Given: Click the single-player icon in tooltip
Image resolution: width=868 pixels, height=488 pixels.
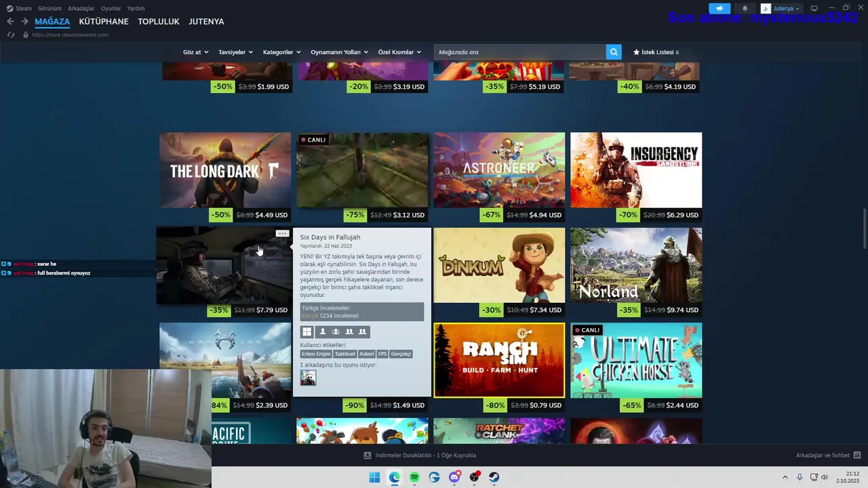Looking at the screenshot, I should click(323, 331).
